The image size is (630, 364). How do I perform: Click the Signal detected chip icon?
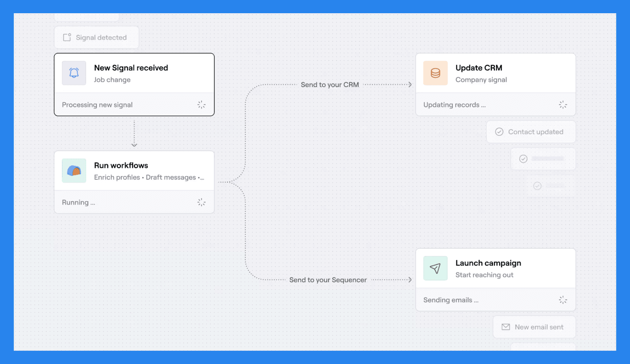click(67, 37)
